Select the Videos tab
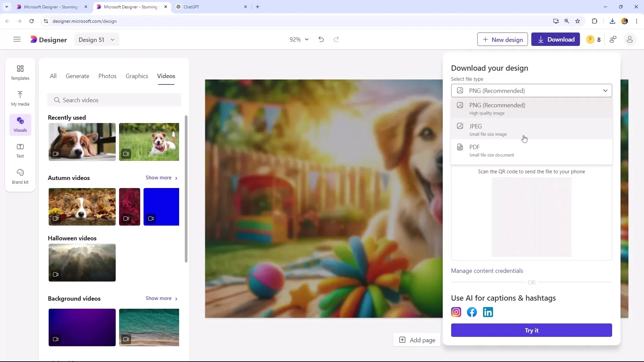644x362 pixels. point(167,76)
